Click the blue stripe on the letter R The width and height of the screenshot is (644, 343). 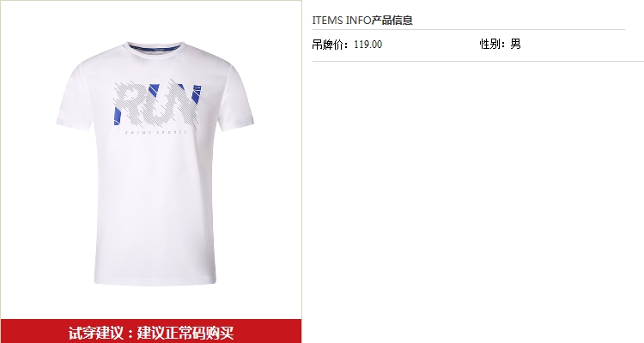point(118,116)
